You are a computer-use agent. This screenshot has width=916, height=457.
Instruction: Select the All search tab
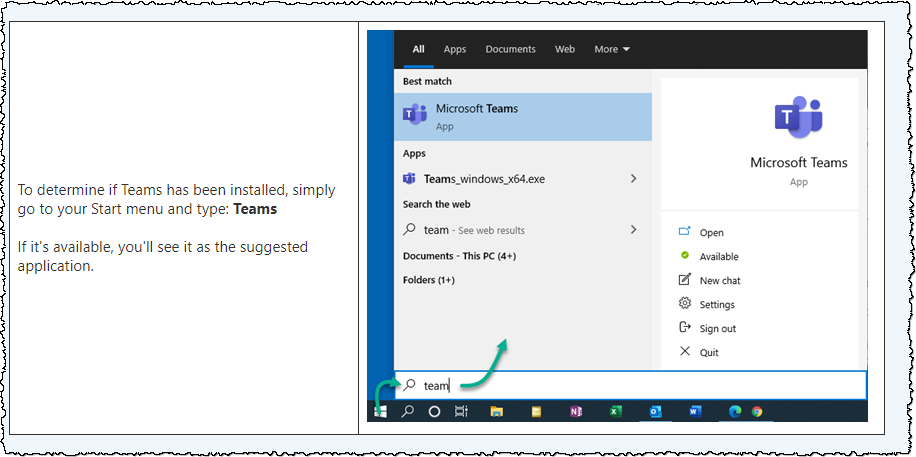[418, 49]
